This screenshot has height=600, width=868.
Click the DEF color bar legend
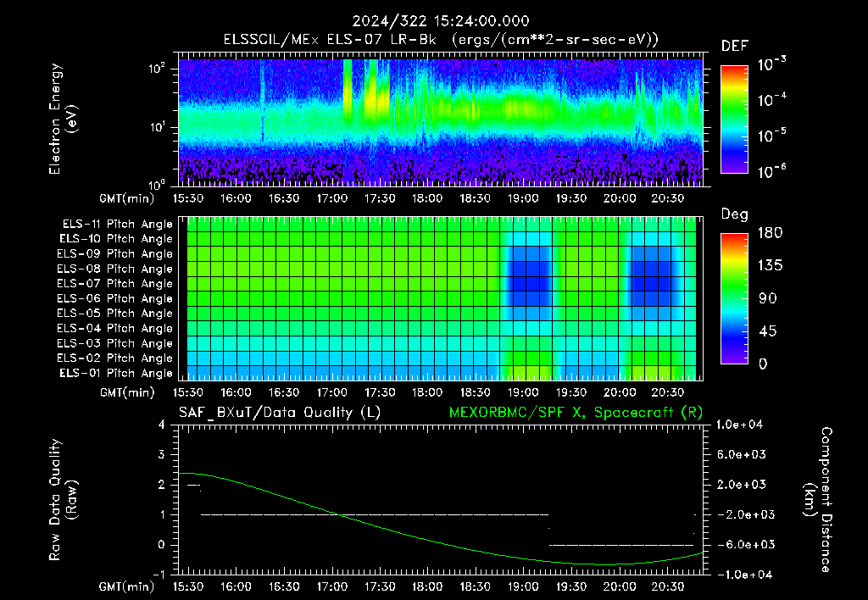[x=734, y=119]
